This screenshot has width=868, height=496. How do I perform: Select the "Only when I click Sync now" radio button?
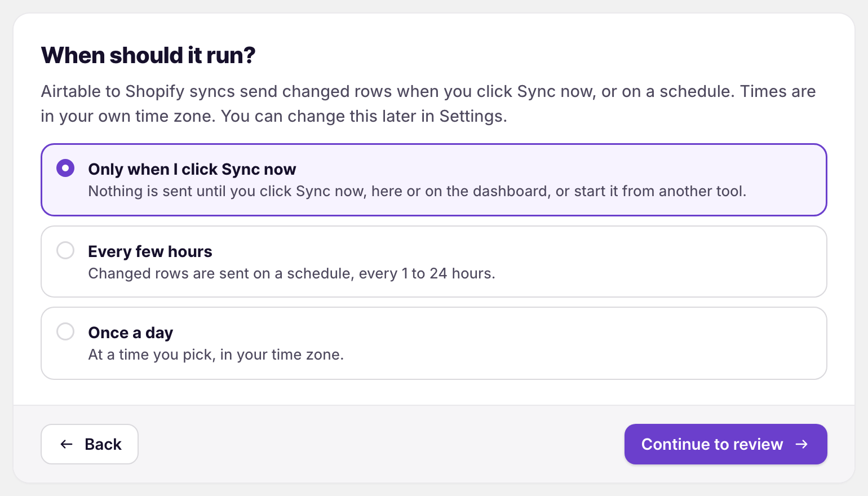click(x=65, y=168)
